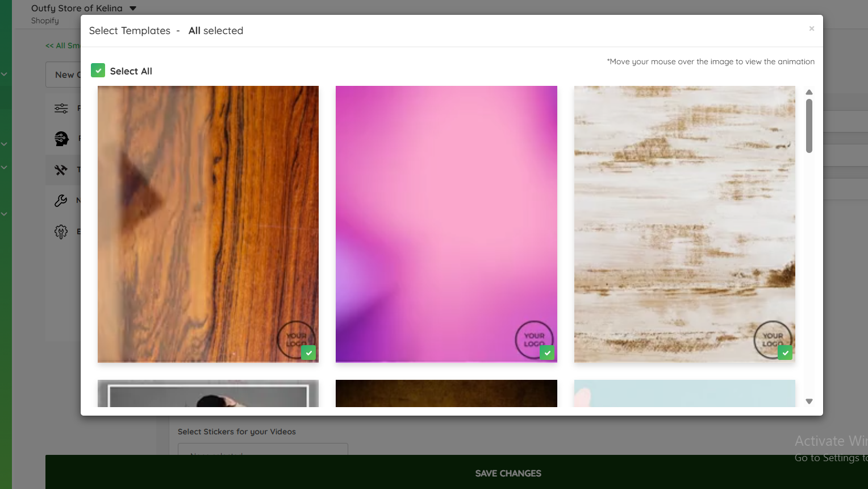Open the Outfy Store of Kelina dropdown

pos(133,9)
